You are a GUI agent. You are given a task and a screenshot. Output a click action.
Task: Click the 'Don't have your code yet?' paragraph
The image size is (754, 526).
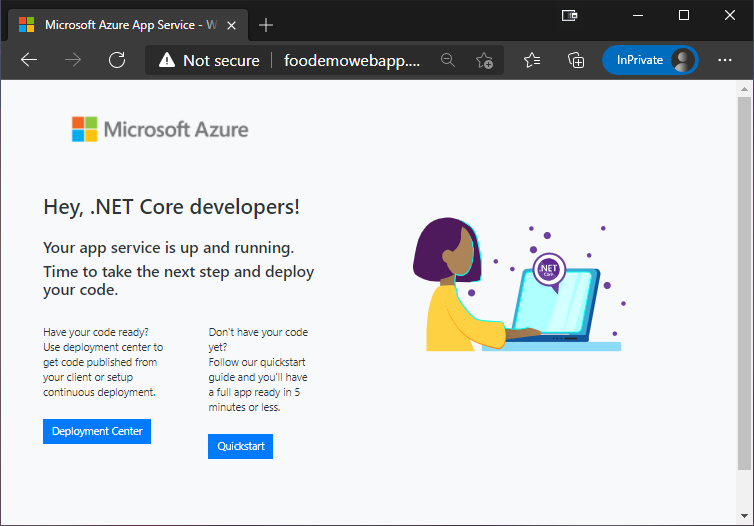pos(258,370)
